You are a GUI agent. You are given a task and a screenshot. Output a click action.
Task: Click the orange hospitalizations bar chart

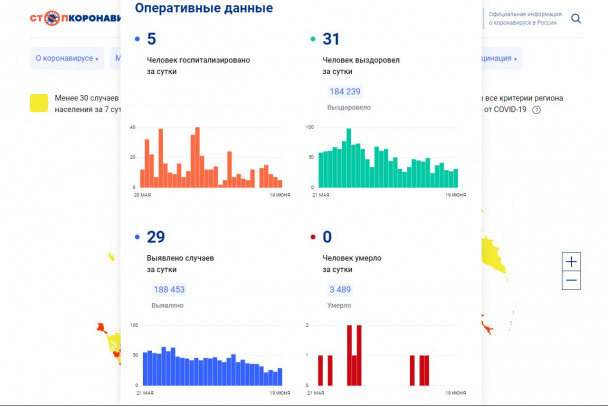(x=211, y=160)
